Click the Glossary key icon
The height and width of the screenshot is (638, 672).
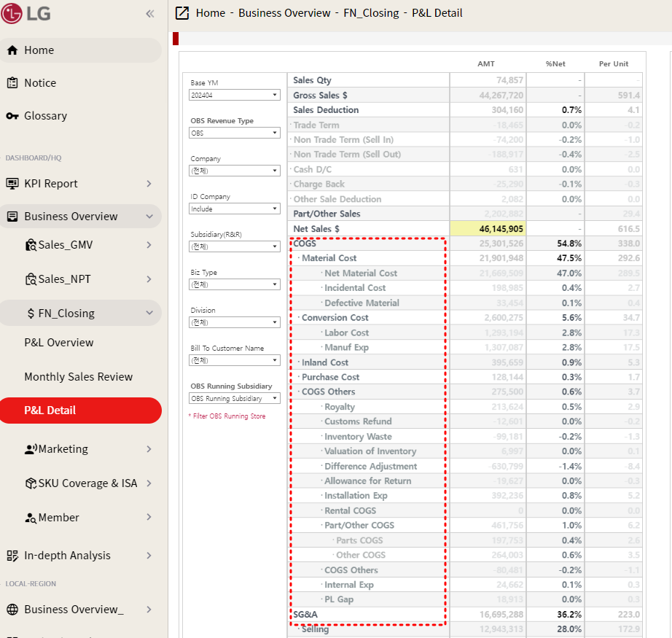click(12, 116)
